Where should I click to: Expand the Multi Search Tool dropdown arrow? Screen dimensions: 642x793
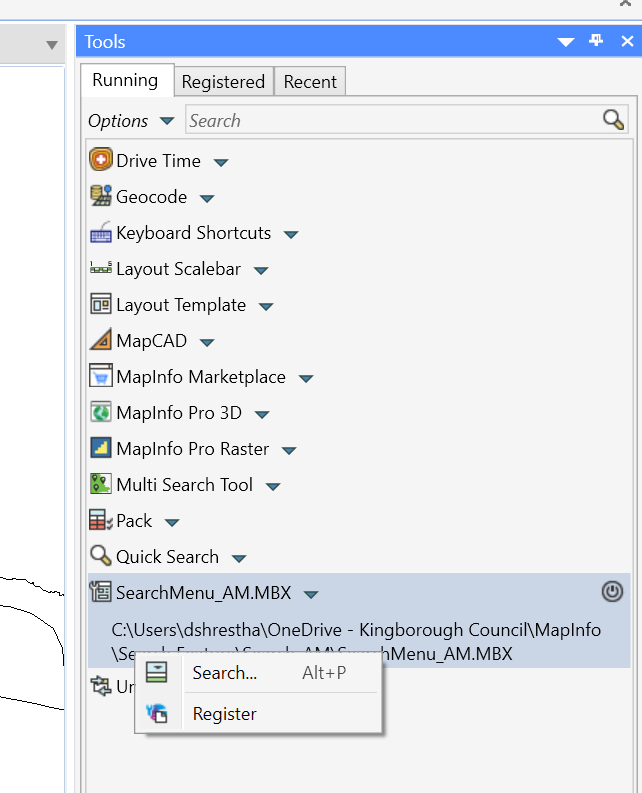coord(273,487)
